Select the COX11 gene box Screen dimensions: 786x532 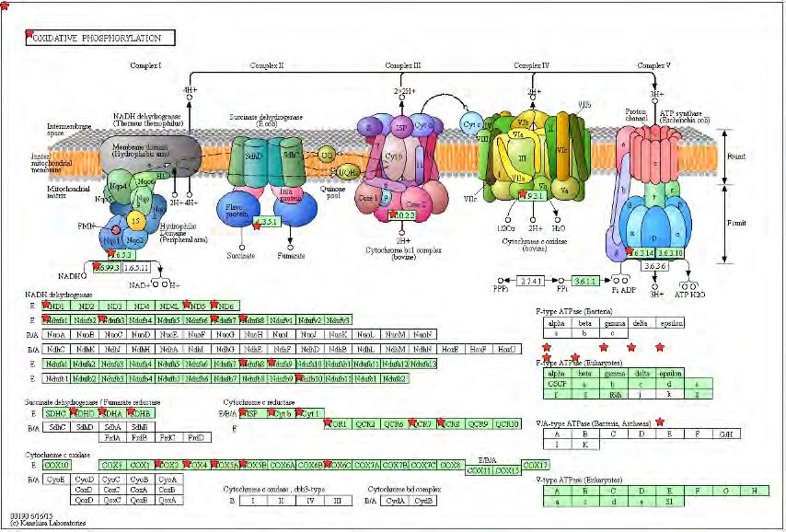click(479, 471)
